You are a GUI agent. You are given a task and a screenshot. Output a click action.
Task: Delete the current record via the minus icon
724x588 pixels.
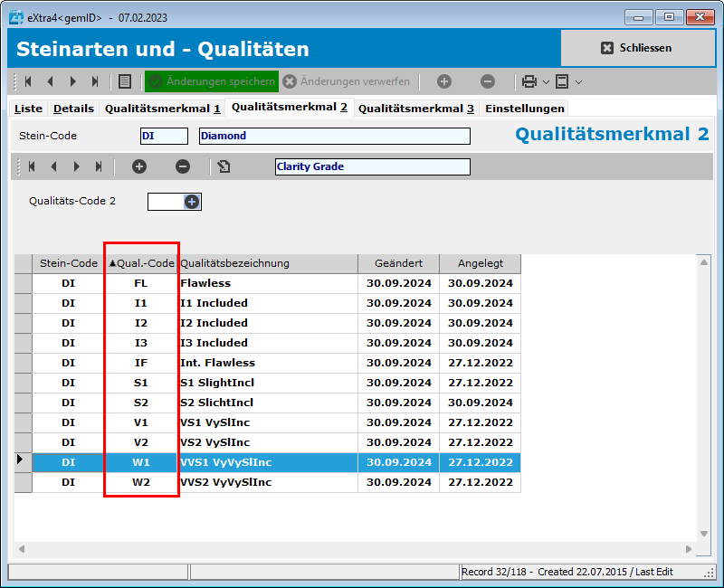point(487,82)
